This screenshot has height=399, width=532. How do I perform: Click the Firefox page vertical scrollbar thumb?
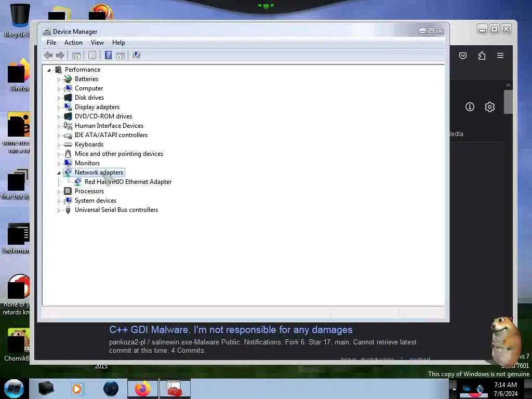[x=508, y=102]
